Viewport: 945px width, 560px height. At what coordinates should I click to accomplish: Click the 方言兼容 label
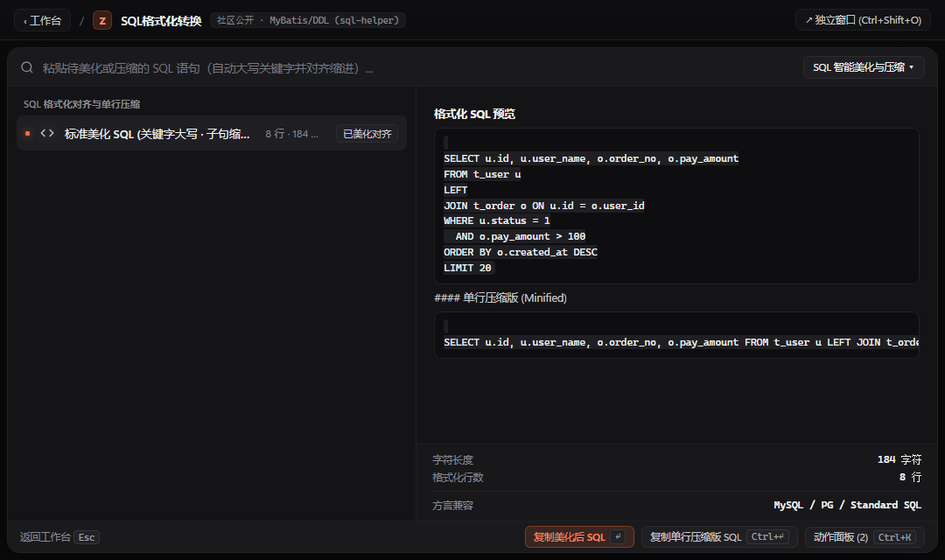click(452, 505)
